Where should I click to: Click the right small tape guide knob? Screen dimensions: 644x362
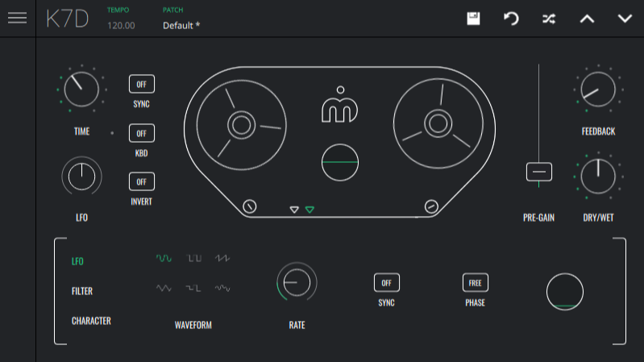pyautogui.click(x=431, y=206)
